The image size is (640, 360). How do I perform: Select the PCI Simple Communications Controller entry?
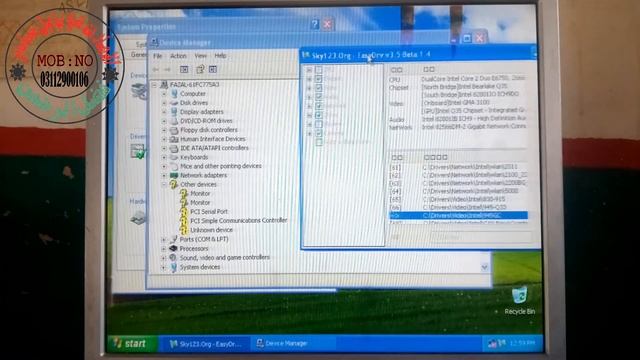pos(238,220)
